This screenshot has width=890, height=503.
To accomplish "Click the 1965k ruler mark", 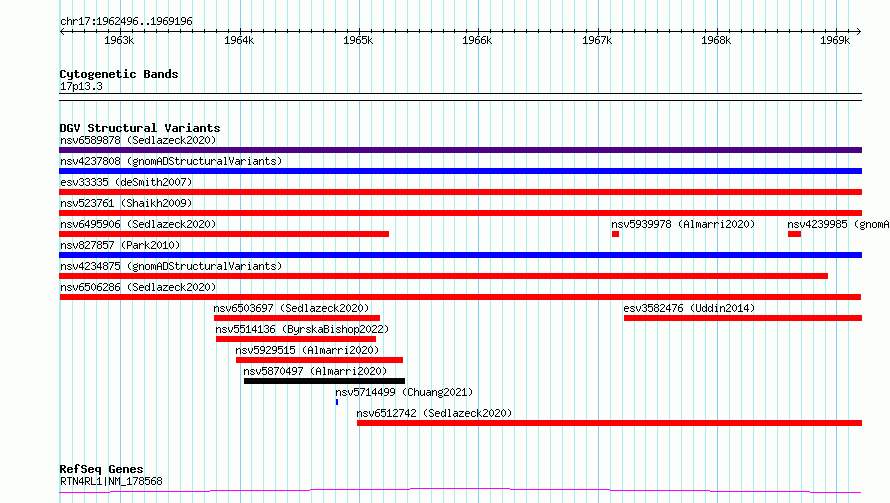I will pyautogui.click(x=358, y=40).
